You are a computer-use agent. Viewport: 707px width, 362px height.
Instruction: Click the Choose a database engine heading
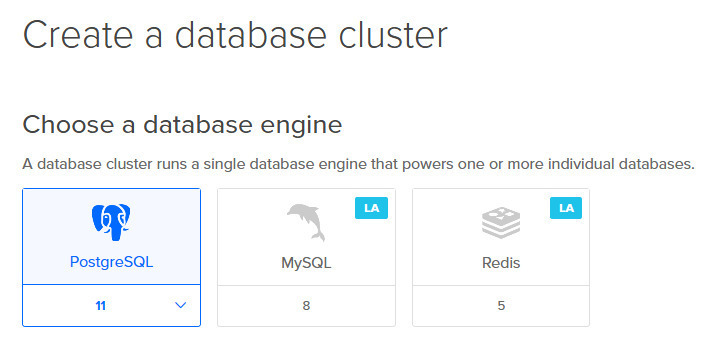(x=182, y=124)
